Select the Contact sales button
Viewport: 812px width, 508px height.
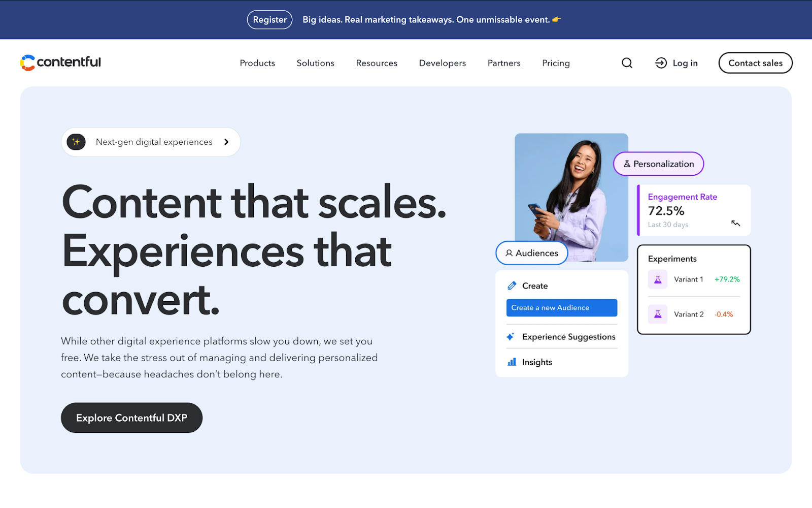(x=756, y=63)
